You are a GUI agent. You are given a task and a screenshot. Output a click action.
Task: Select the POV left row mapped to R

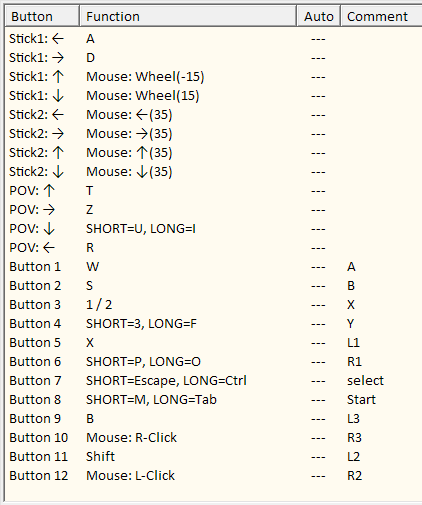pyautogui.click(x=214, y=248)
